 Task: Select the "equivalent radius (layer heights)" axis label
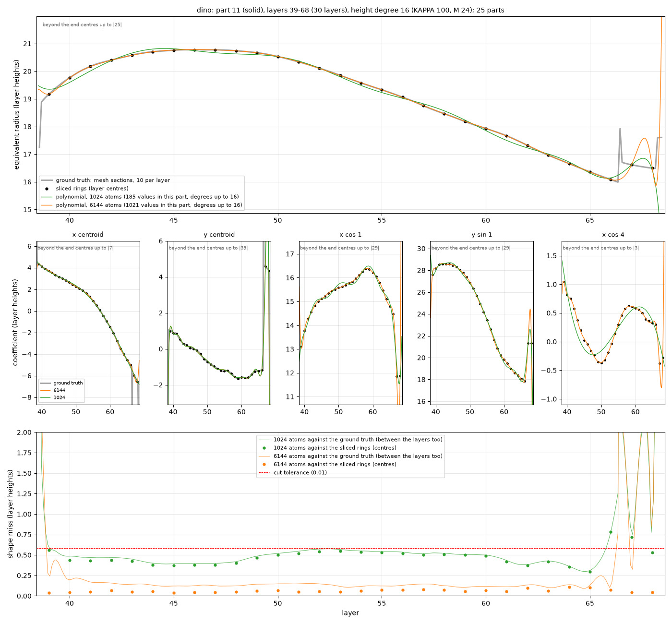click(17, 114)
